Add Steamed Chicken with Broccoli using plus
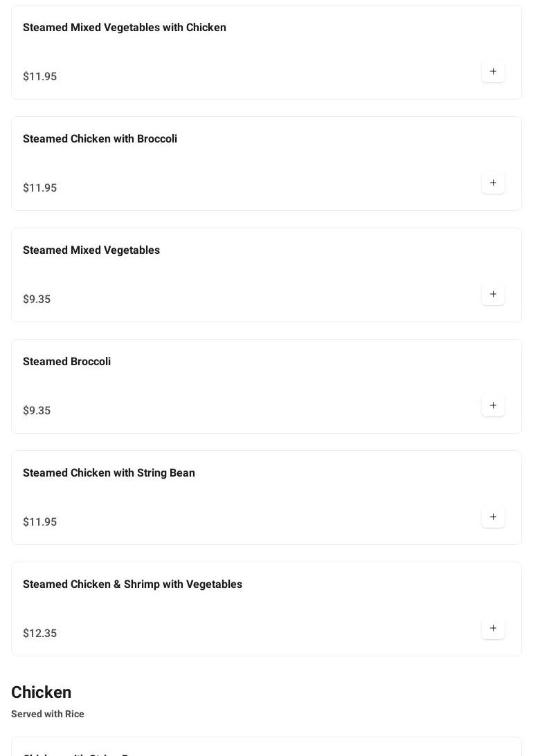Image resolution: width=533 pixels, height=756 pixels. coord(493,183)
